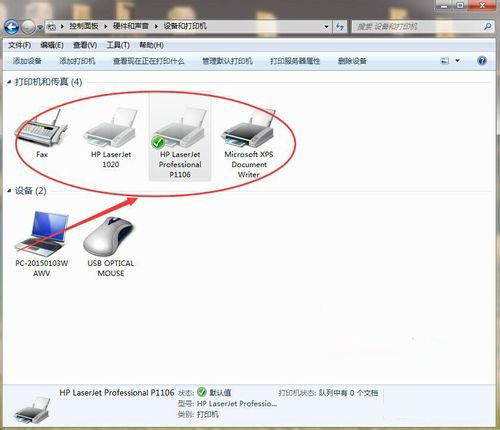Select the USB OPTICAL MOUSE device

click(x=111, y=247)
